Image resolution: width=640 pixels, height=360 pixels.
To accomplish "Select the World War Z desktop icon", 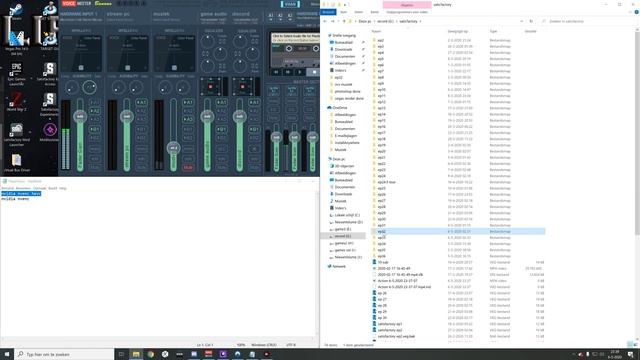I will click(x=16, y=101).
